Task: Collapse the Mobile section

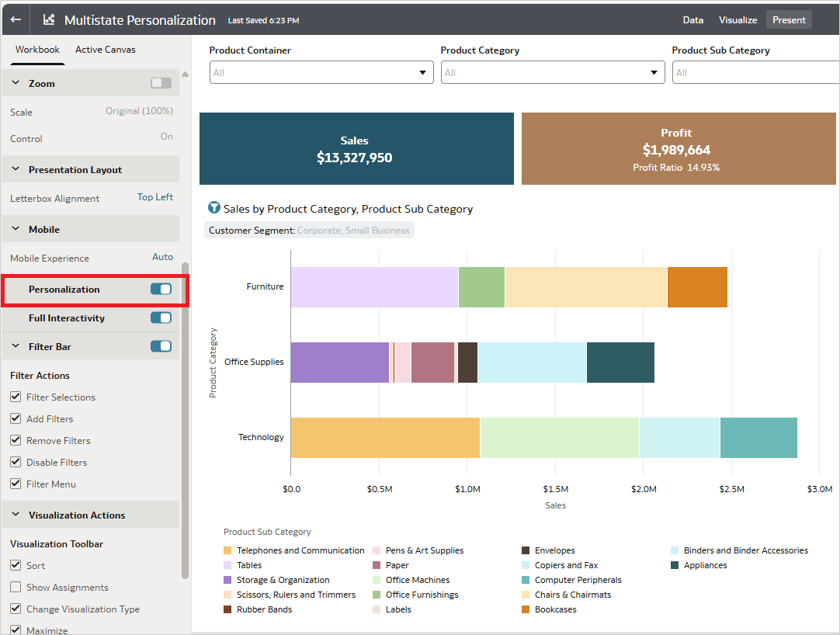Action: [17, 228]
